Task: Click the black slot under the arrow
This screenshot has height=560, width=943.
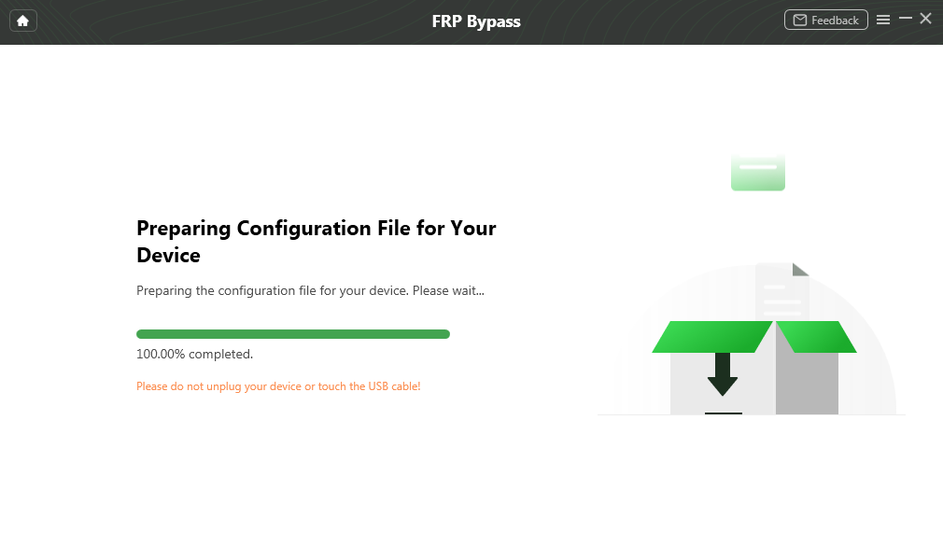Action: tap(723, 413)
